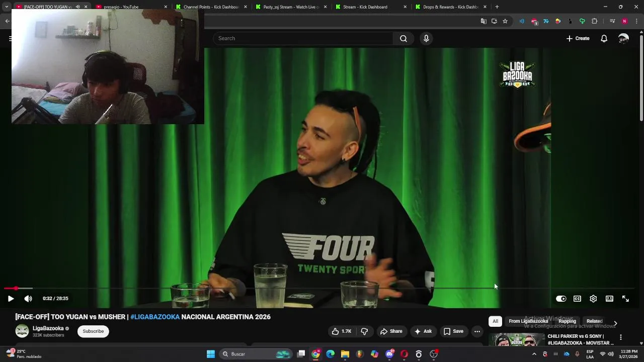This screenshot has height=362, width=644.
Task: Open YouTube notifications bell
Action: pos(604,38)
